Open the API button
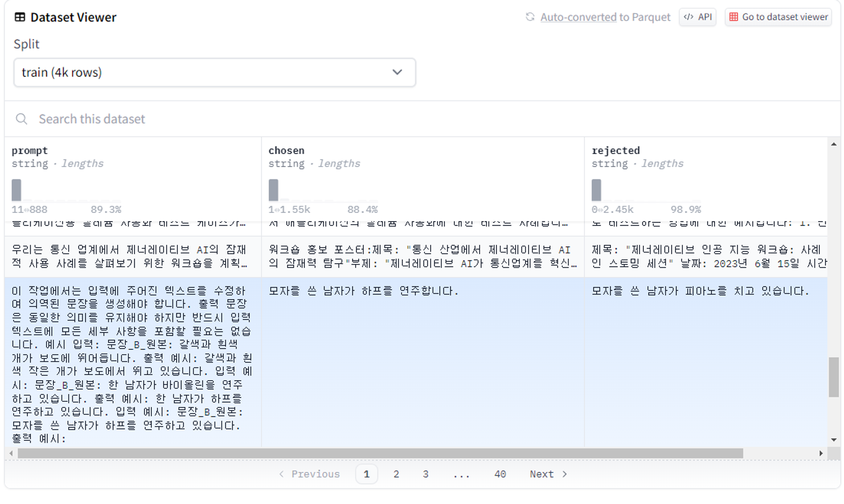This screenshot has width=844, height=504. pyautogui.click(x=698, y=17)
